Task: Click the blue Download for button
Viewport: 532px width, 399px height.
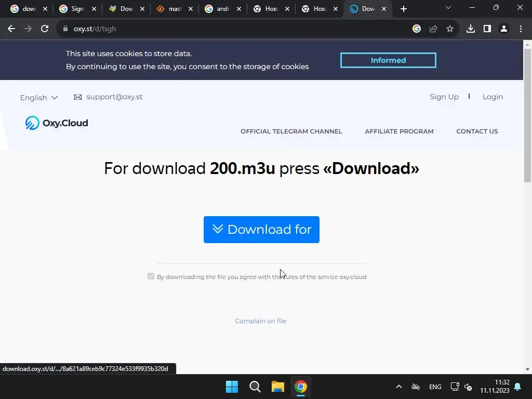Action: [x=261, y=229]
